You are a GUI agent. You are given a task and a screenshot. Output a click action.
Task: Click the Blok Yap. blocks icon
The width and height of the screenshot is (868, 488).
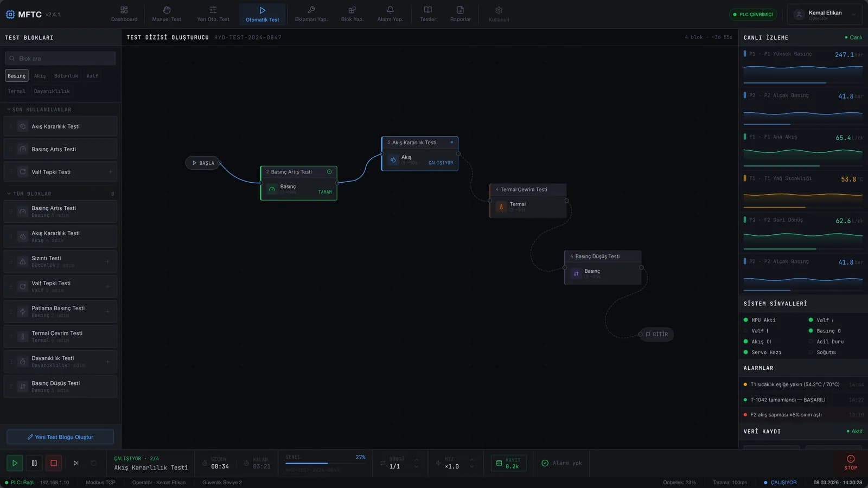(352, 10)
